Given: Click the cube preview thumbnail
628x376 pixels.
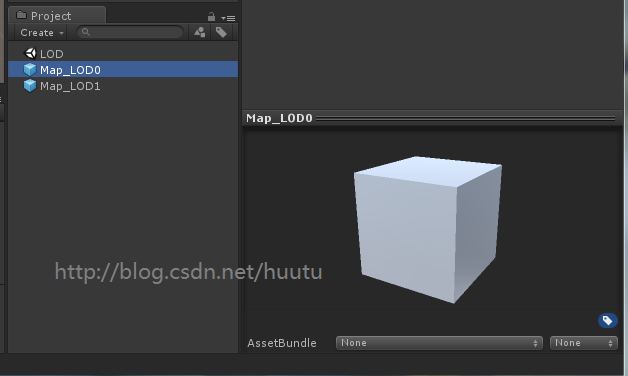Looking at the screenshot, I should [428, 229].
